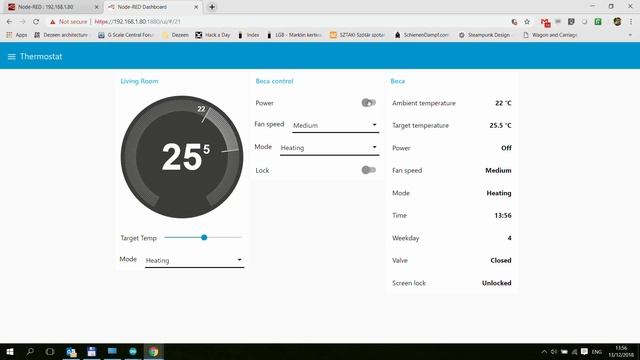The height and width of the screenshot is (360, 640).
Task: Click the Weekday value 4
Action: pos(509,238)
